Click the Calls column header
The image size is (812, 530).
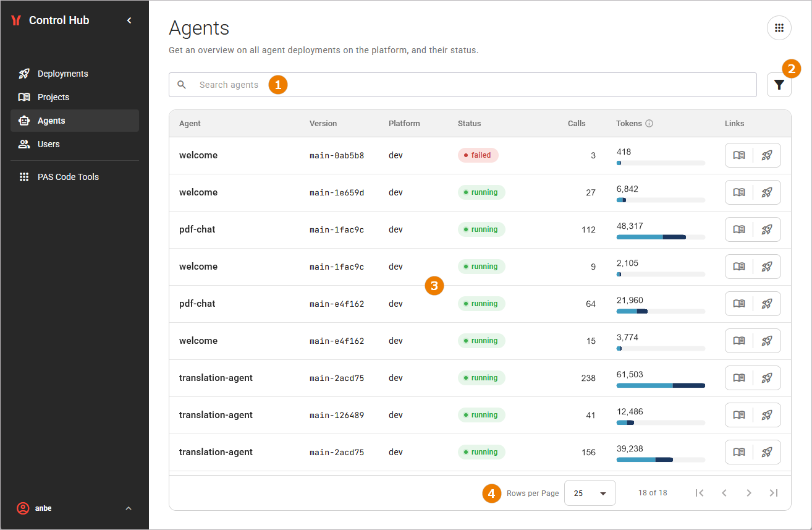click(x=577, y=124)
